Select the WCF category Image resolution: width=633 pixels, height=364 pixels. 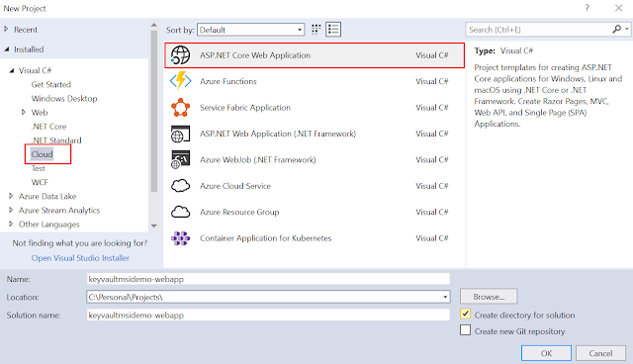[40, 182]
